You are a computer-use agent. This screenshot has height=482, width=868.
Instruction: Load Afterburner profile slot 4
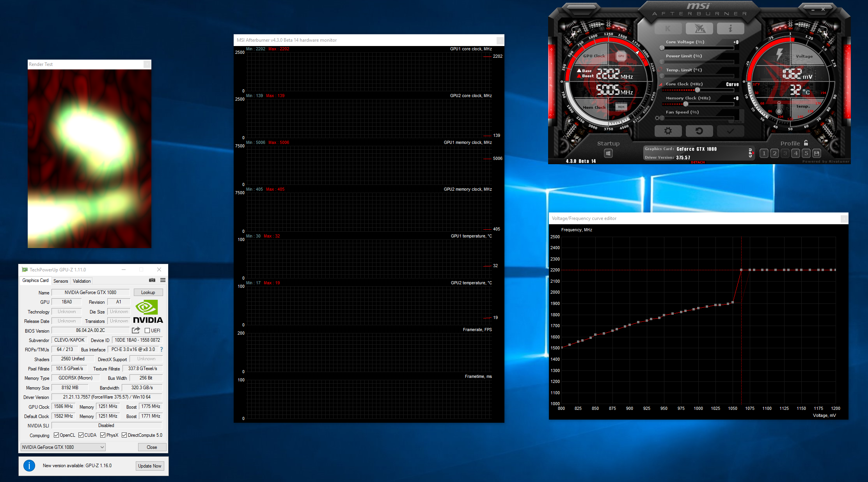click(x=796, y=153)
